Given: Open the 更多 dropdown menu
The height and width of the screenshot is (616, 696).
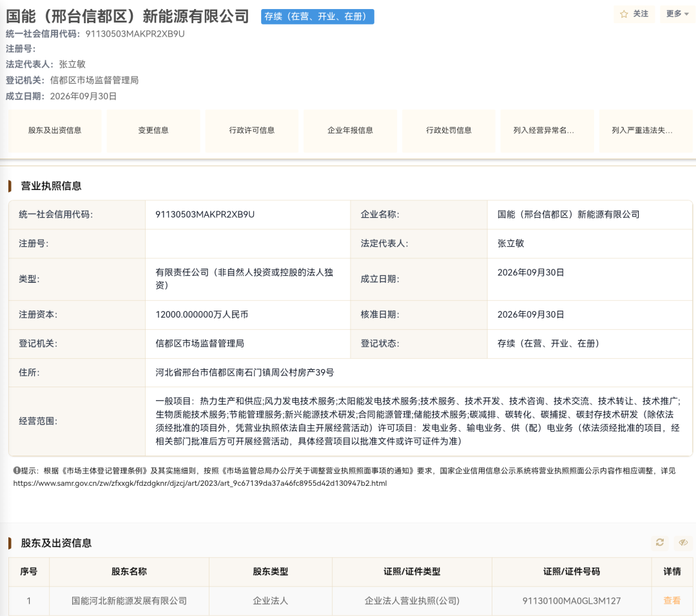Looking at the screenshot, I should click(x=677, y=14).
